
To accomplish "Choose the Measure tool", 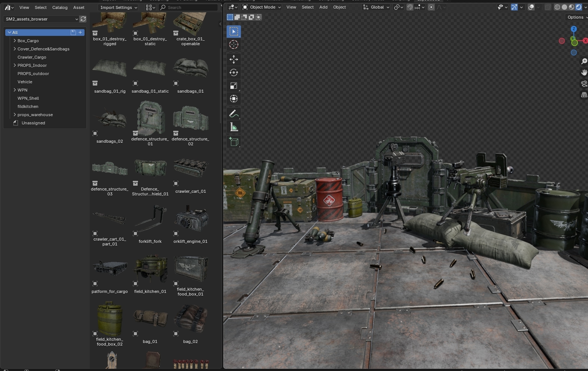I will (x=234, y=127).
